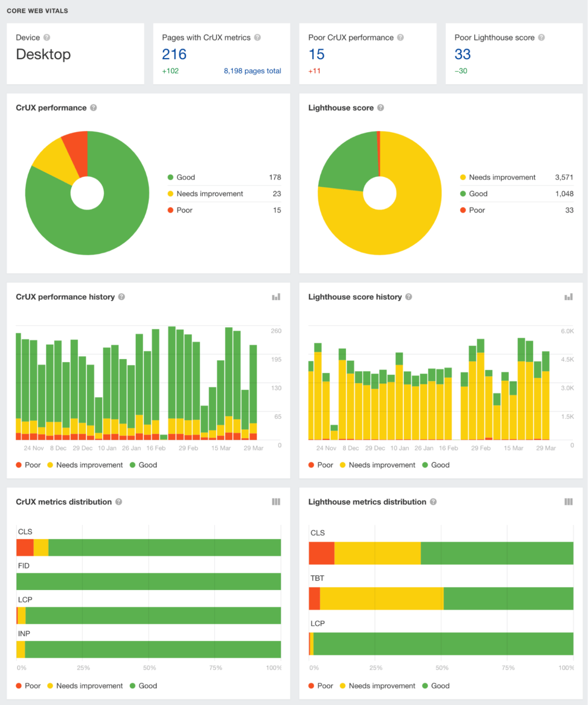588x705 pixels.
Task: Open the 8,198 pages total link
Action: tap(252, 71)
